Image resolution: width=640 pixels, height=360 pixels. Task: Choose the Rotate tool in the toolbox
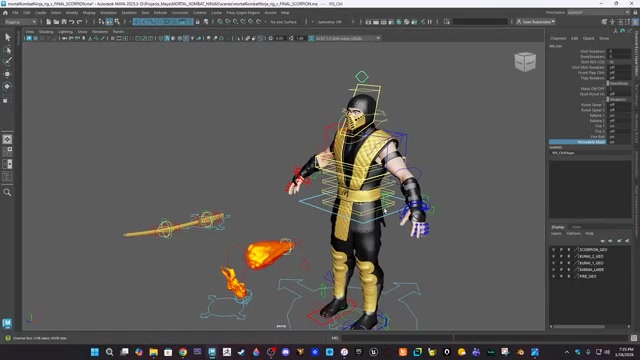[7, 86]
